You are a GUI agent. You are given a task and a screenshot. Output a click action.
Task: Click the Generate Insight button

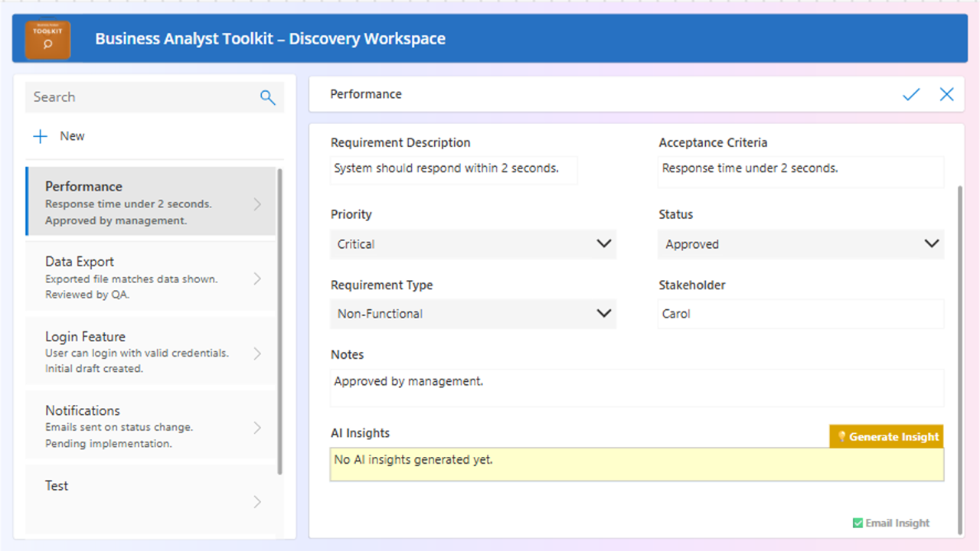pyautogui.click(x=887, y=436)
